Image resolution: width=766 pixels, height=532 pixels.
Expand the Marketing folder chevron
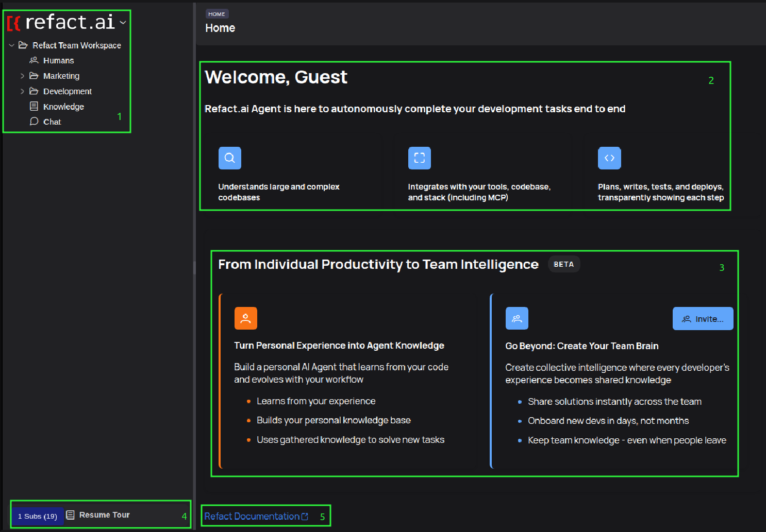point(22,76)
